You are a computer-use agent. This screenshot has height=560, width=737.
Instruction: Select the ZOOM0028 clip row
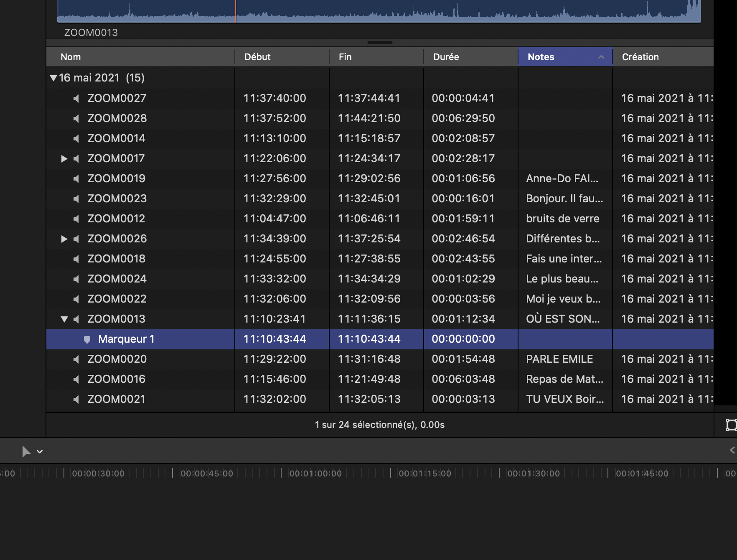pos(380,119)
